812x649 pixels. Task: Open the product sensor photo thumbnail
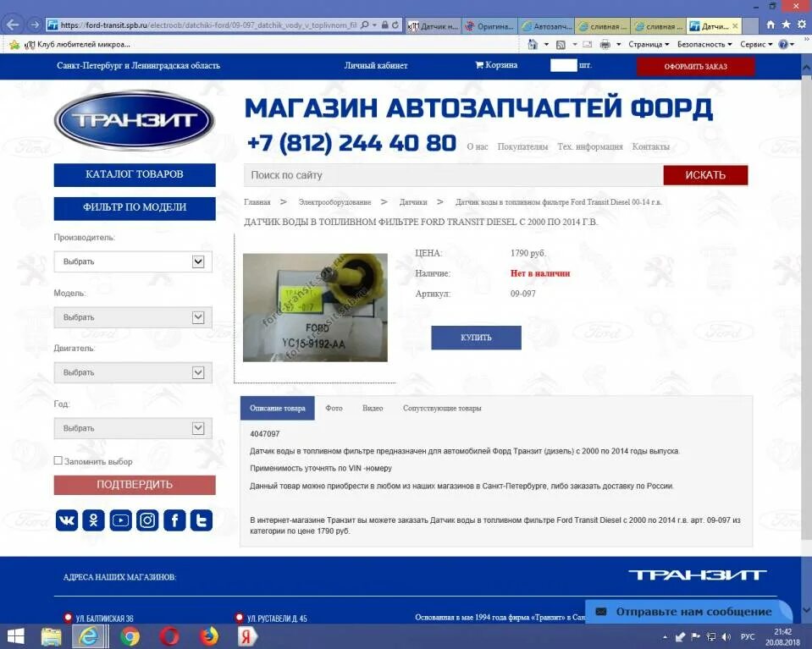pyautogui.click(x=315, y=307)
